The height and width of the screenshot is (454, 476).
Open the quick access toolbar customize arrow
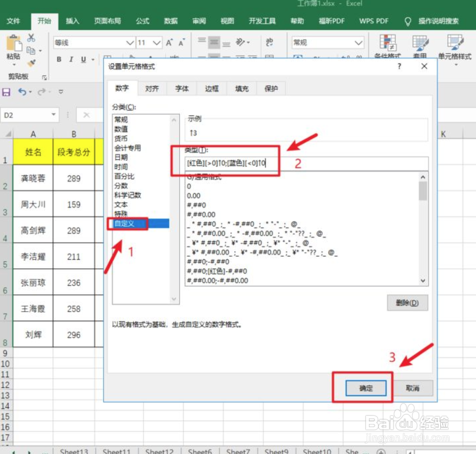[61, 92]
